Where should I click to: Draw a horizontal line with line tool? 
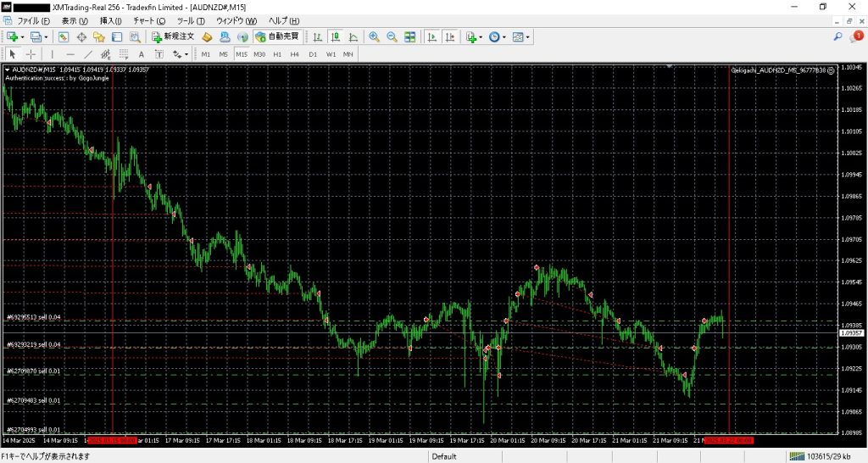[70, 54]
